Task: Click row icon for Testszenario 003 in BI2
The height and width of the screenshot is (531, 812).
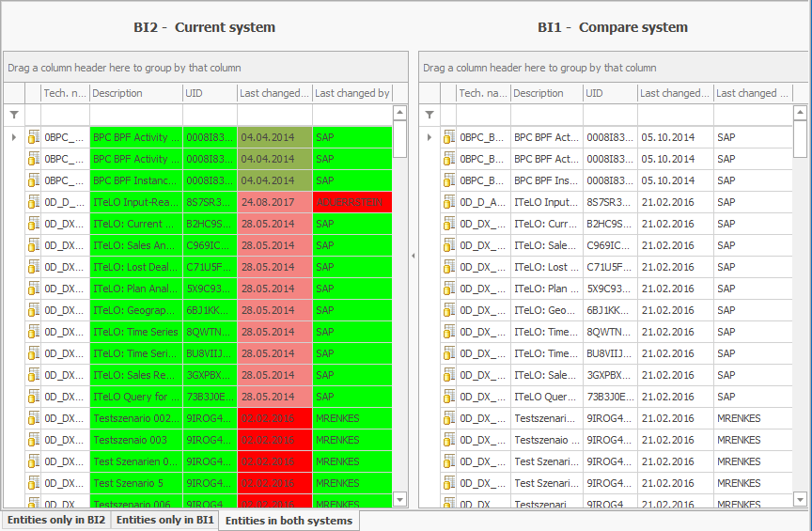Action: [x=33, y=440]
